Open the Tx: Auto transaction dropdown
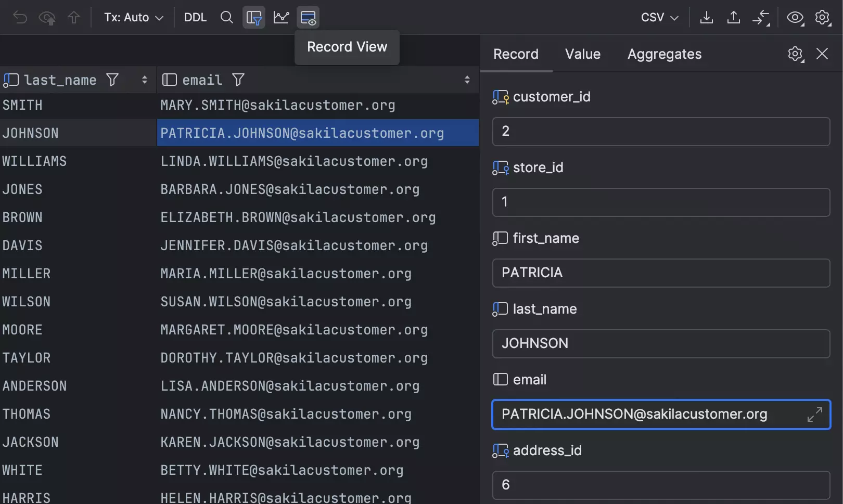Image resolution: width=843 pixels, height=504 pixels. (134, 18)
